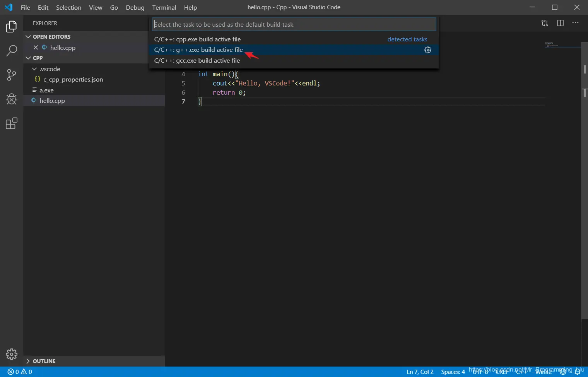Click line number 7 in the gutter
Viewport: 588px width, 377px height.
(x=183, y=101)
